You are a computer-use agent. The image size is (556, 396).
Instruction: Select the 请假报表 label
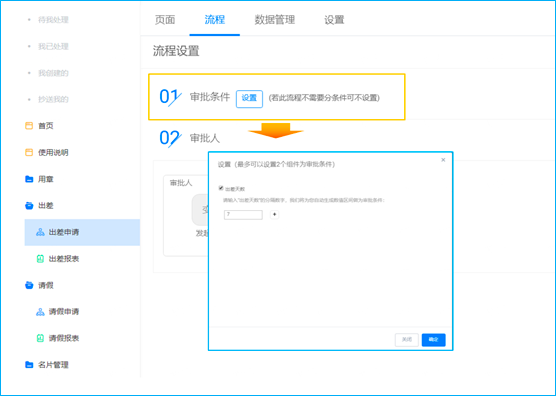(64, 338)
